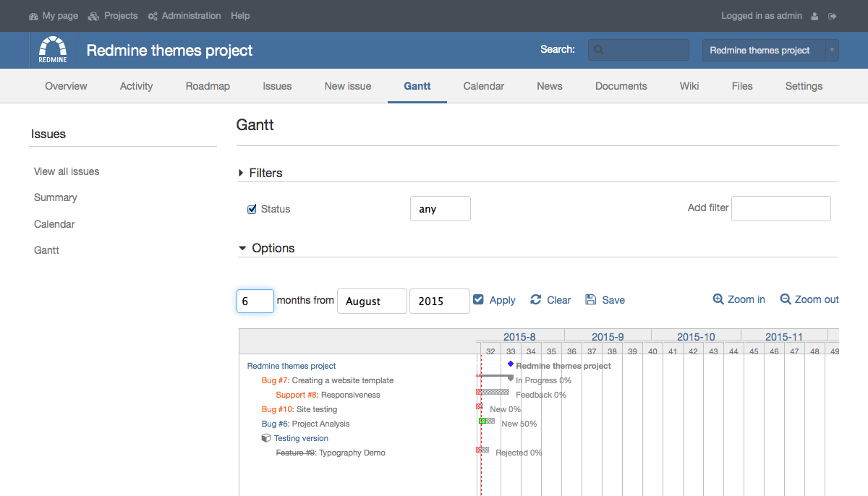This screenshot has height=496, width=868.
Task: Click Help in top menu
Action: tap(240, 16)
